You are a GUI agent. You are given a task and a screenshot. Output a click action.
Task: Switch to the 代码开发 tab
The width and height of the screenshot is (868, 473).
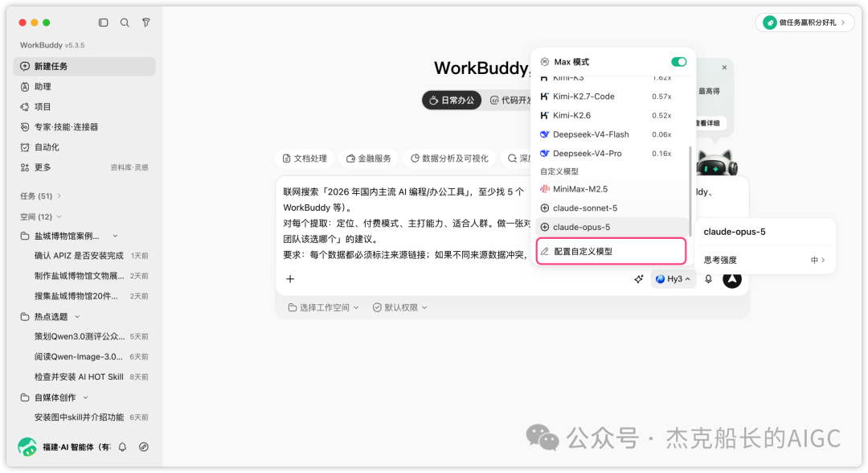click(510, 101)
